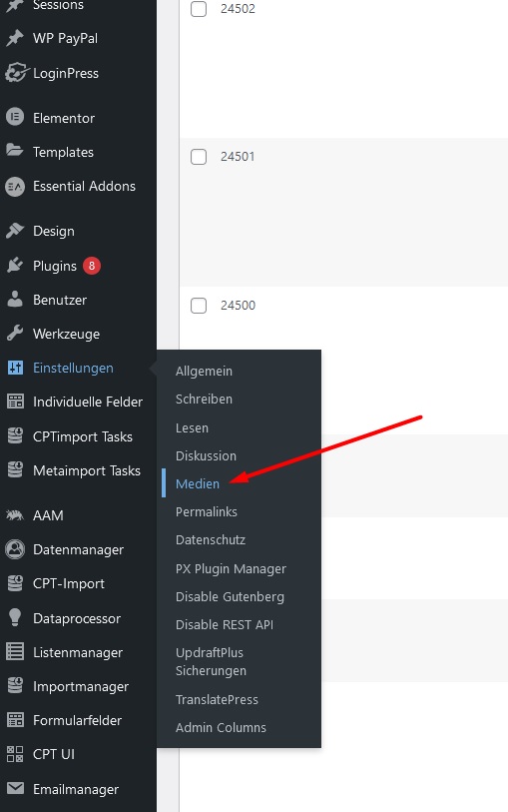This screenshot has width=508, height=812.
Task: Open Datenschutz settings
Action: tap(211, 540)
